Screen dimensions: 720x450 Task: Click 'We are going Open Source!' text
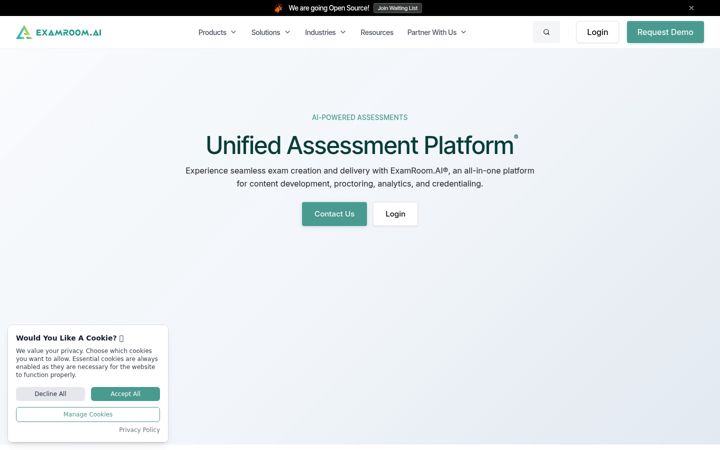pos(328,8)
